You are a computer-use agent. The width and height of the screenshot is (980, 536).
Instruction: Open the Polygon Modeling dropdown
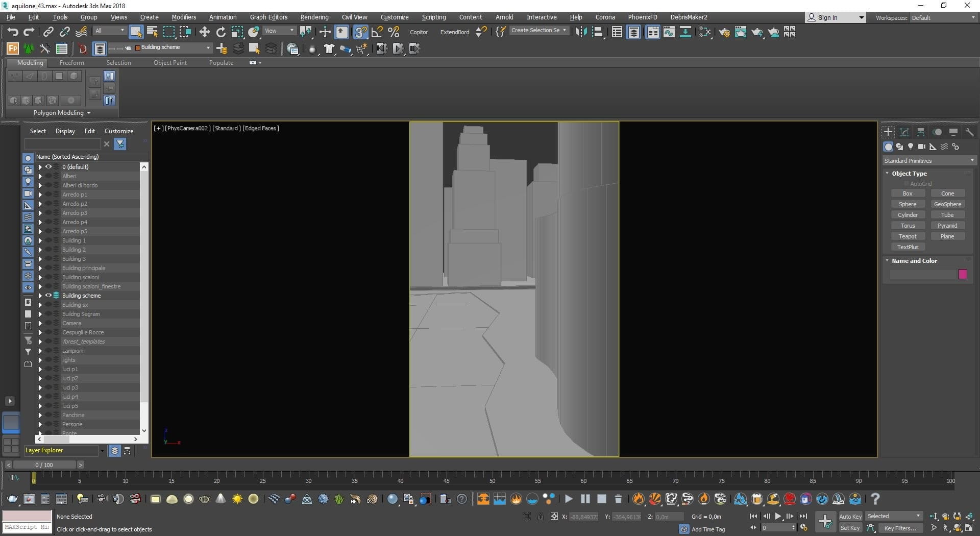coord(62,113)
